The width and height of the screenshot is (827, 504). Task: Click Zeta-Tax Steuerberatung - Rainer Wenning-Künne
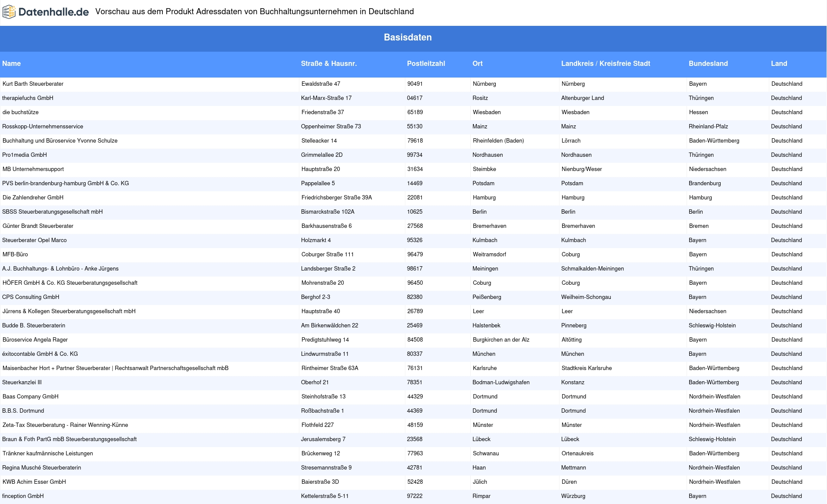tap(65, 425)
